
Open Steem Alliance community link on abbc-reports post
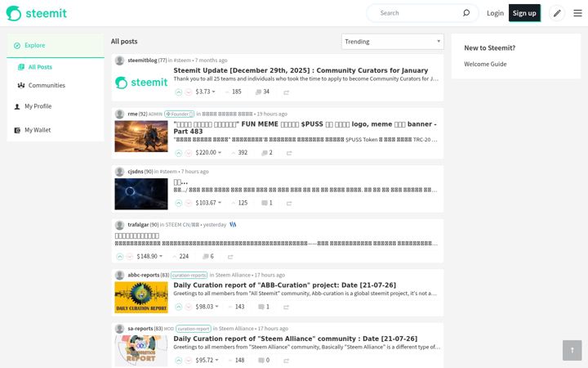click(x=233, y=276)
